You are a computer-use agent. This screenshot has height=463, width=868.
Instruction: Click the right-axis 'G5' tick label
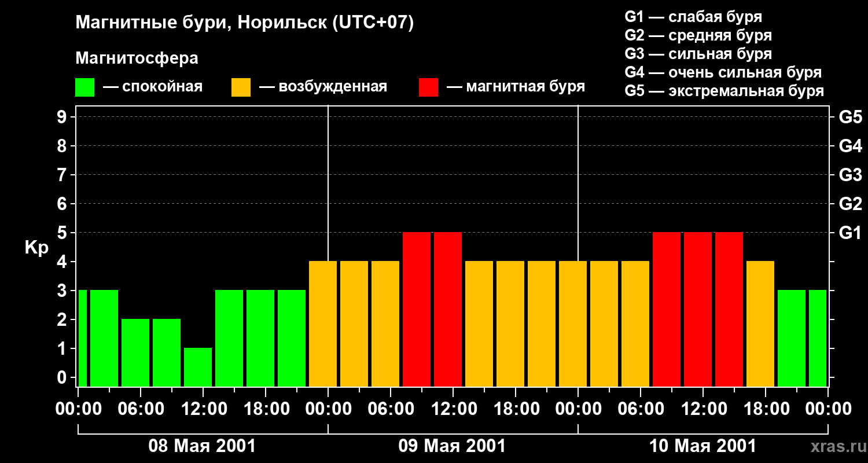tap(850, 117)
